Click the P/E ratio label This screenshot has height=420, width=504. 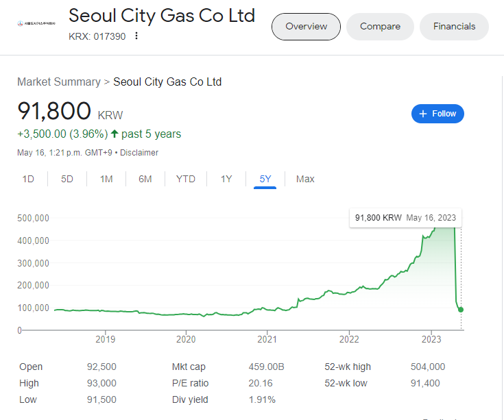191,383
